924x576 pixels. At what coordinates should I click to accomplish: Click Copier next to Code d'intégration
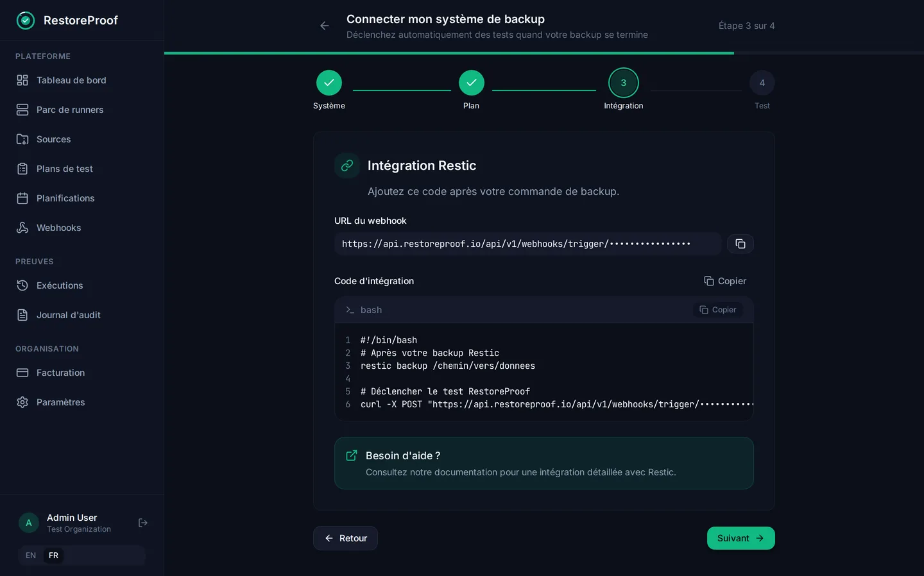point(725,281)
